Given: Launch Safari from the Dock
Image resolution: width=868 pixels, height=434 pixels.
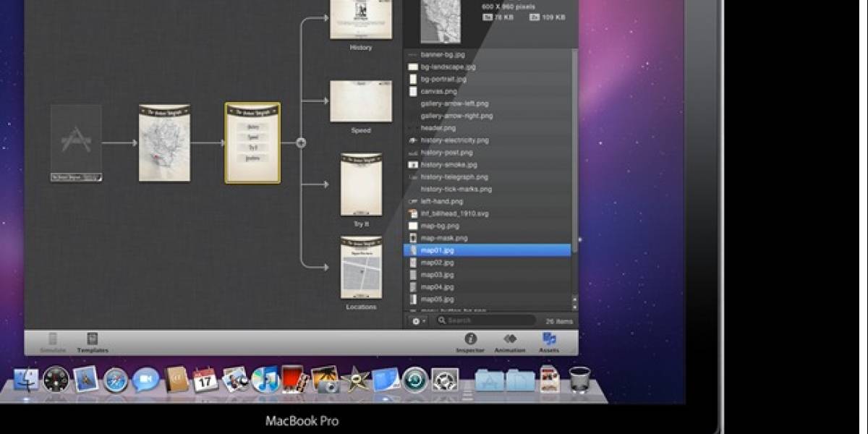Looking at the screenshot, I should 116,380.
